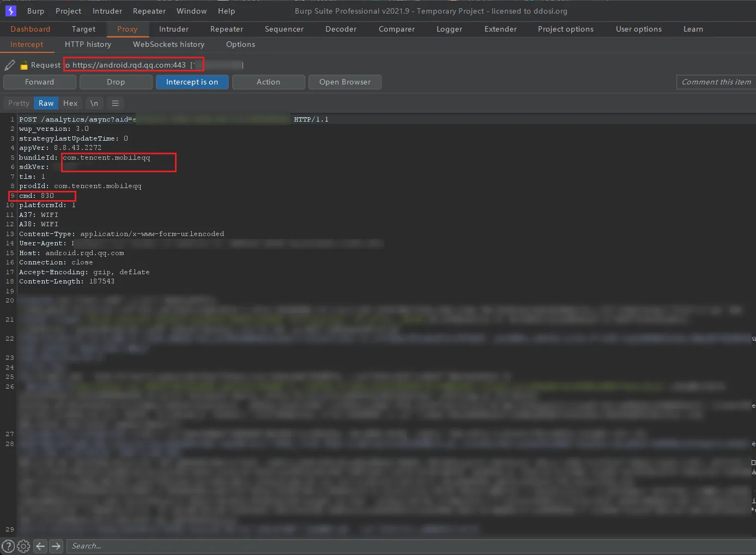756x555 pixels.
Task: Open the Project menu in menu bar
Action: click(x=68, y=11)
